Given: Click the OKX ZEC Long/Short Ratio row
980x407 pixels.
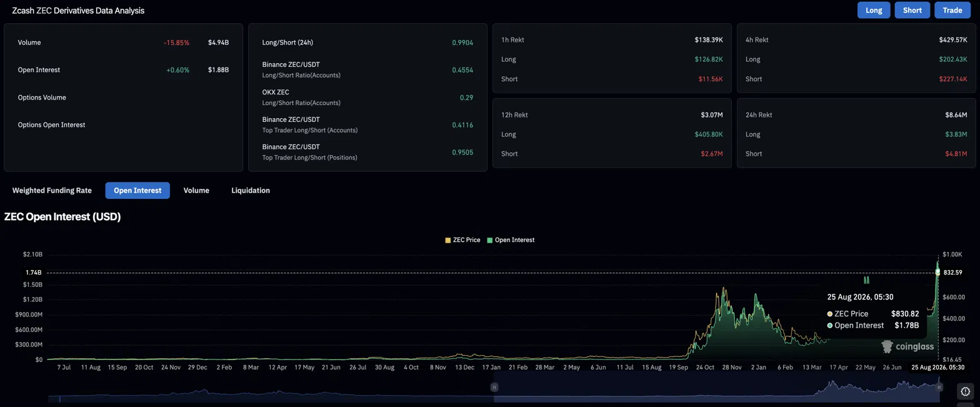Looking at the screenshot, I should tap(367, 98).
